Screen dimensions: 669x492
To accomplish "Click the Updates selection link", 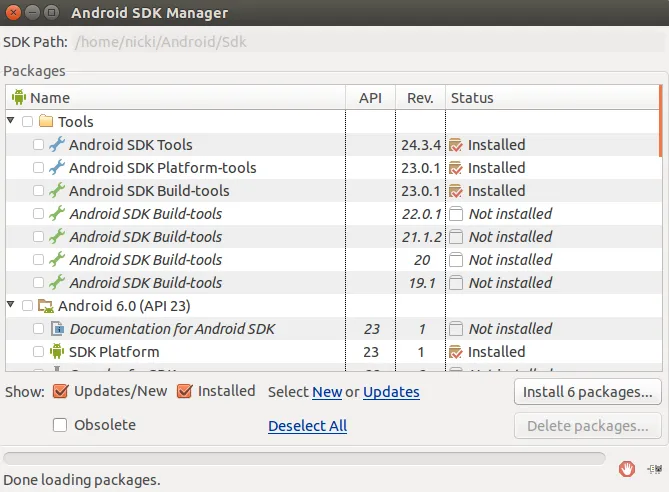I will point(391,392).
